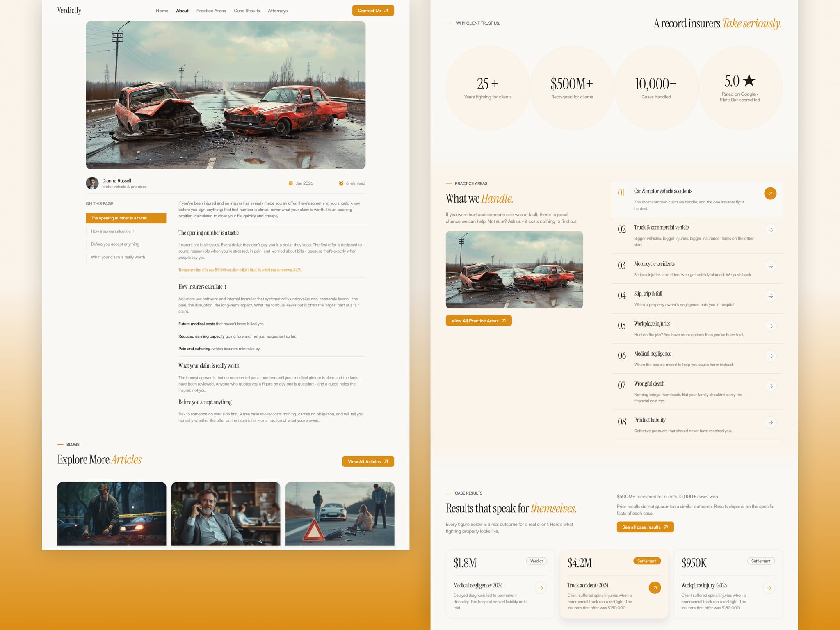The image size is (840, 630).
Task: Select 'What your claim is really worth' link
Action: pyautogui.click(x=118, y=257)
